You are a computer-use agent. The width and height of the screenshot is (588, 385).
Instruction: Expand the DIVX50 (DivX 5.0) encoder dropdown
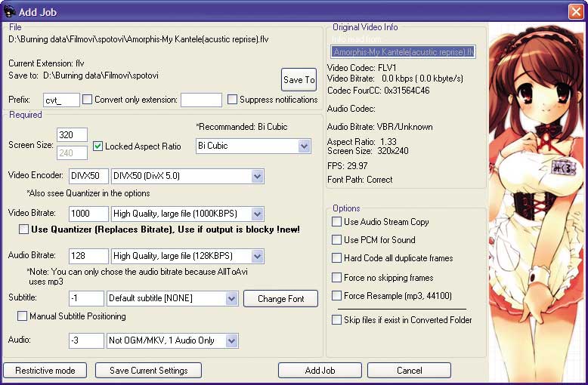pyautogui.click(x=257, y=177)
